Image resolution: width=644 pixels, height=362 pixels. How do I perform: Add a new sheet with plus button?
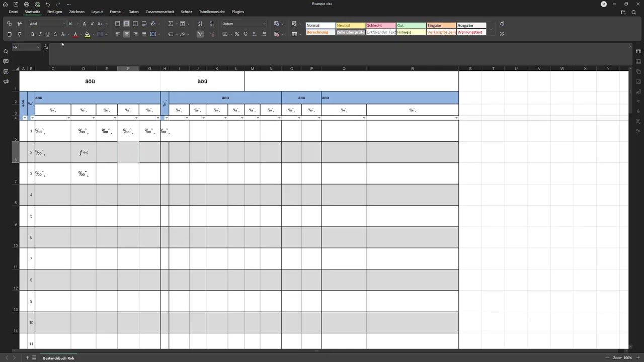pos(27,358)
